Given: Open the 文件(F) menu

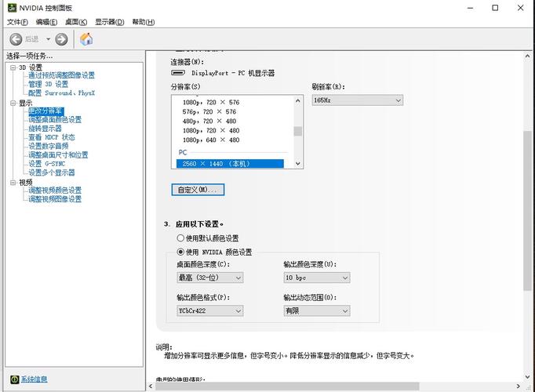Looking at the screenshot, I should click(x=17, y=22).
